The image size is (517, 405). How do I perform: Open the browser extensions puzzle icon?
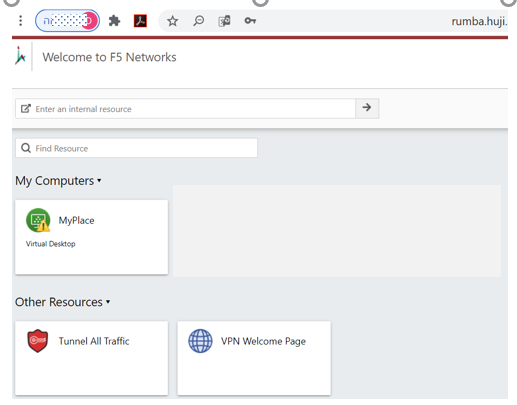(114, 21)
